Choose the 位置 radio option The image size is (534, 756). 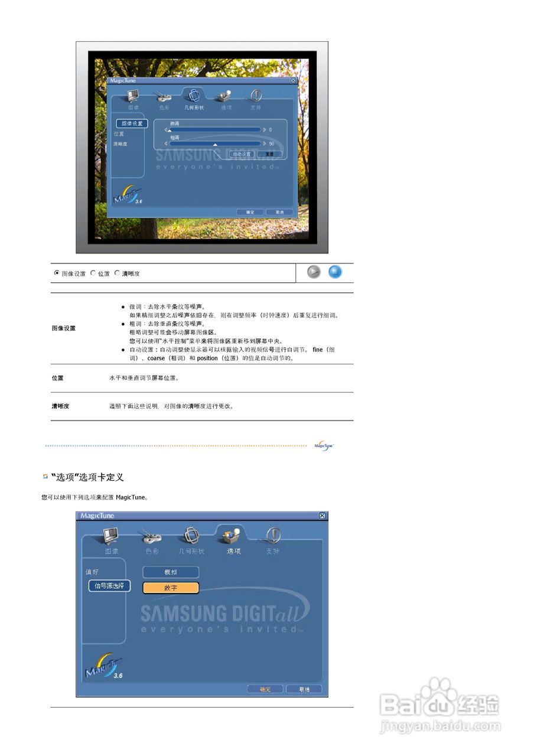(93, 273)
